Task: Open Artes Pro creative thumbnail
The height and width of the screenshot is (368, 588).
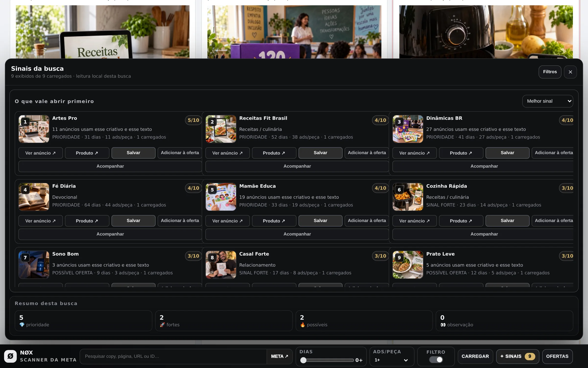Action: [34, 129]
